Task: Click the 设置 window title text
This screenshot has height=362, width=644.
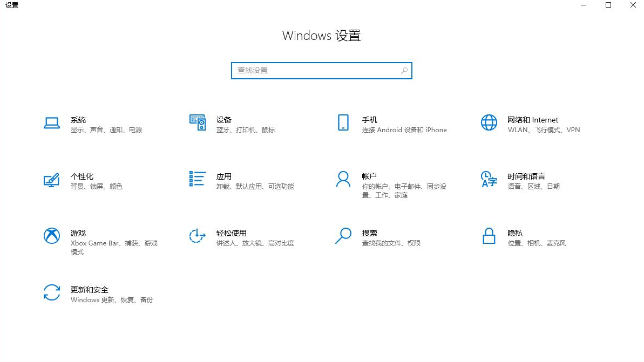Action: coord(12,5)
